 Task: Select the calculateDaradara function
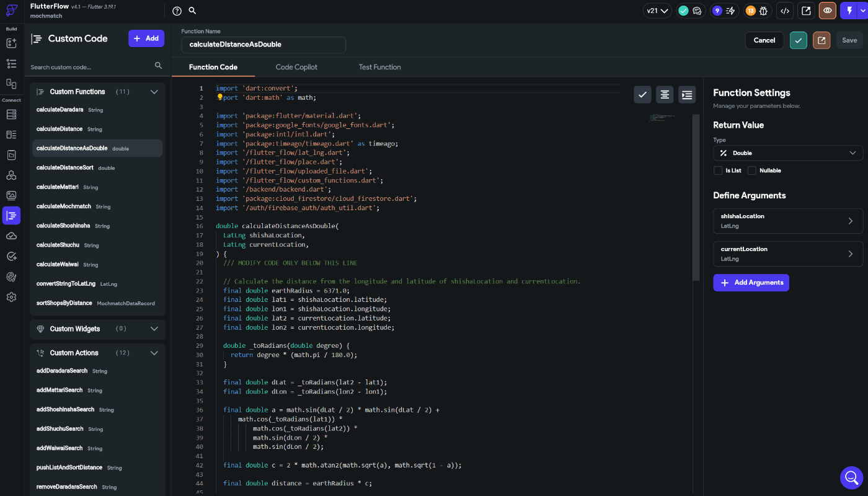tap(97, 110)
